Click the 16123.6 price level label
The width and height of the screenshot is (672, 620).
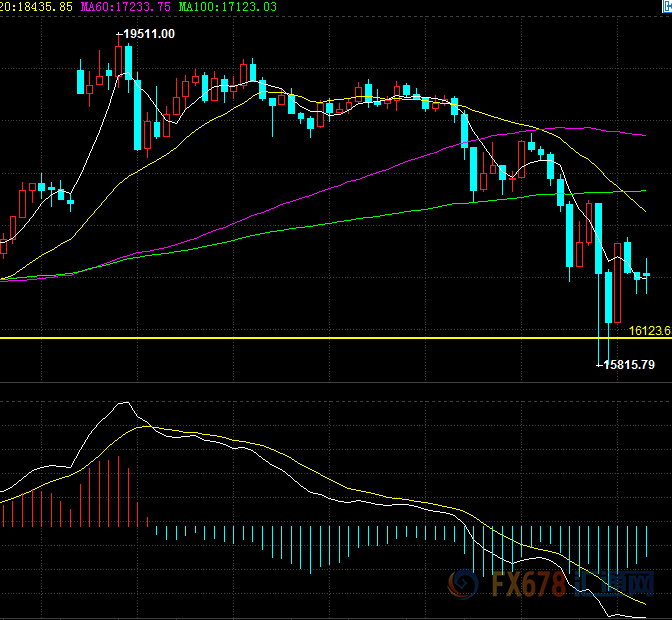point(650,330)
